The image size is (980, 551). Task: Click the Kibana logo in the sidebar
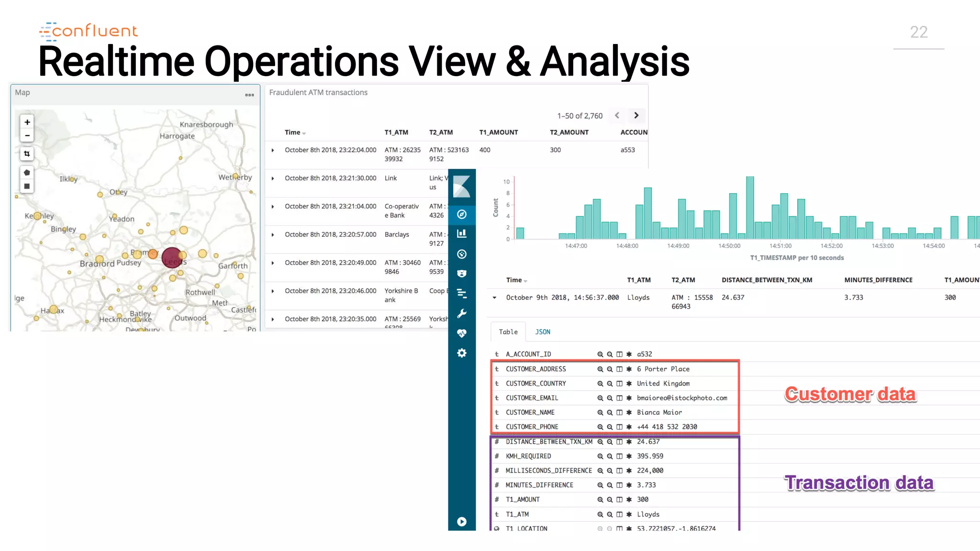[462, 186]
